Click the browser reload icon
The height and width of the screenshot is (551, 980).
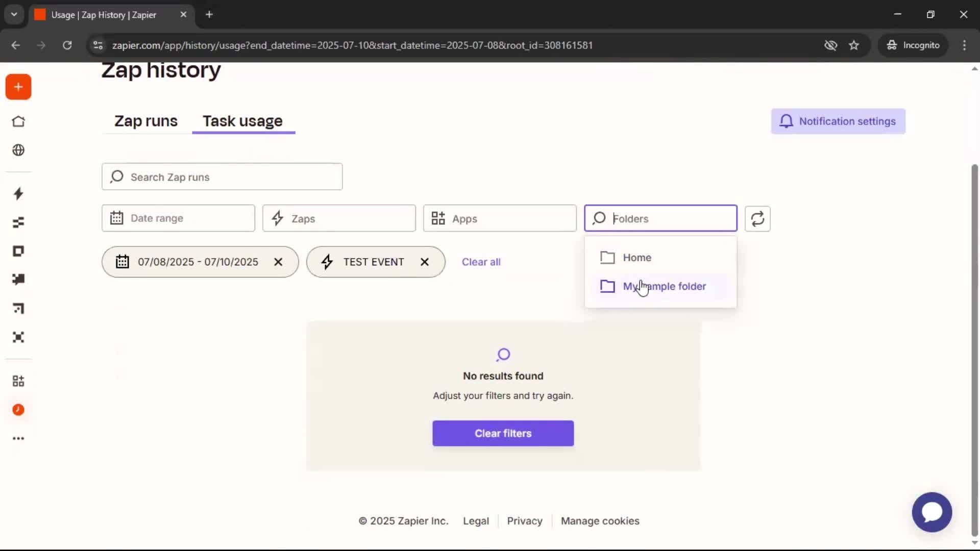(67, 45)
